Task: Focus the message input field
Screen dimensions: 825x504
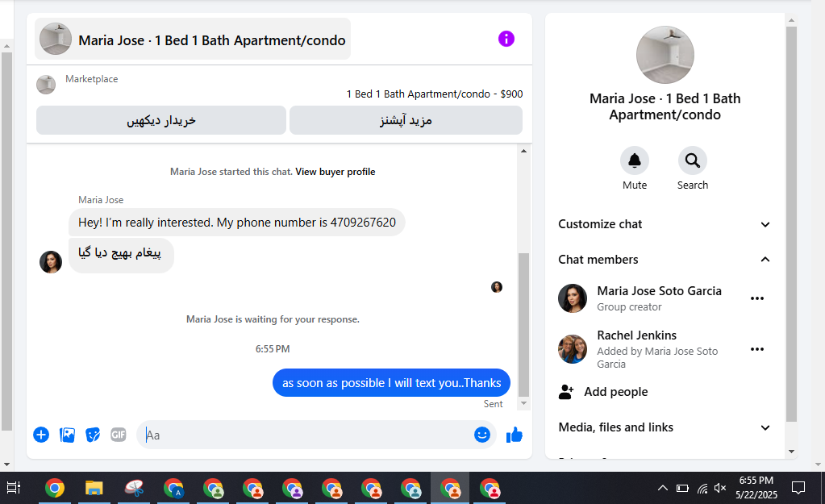Action: pyautogui.click(x=307, y=435)
